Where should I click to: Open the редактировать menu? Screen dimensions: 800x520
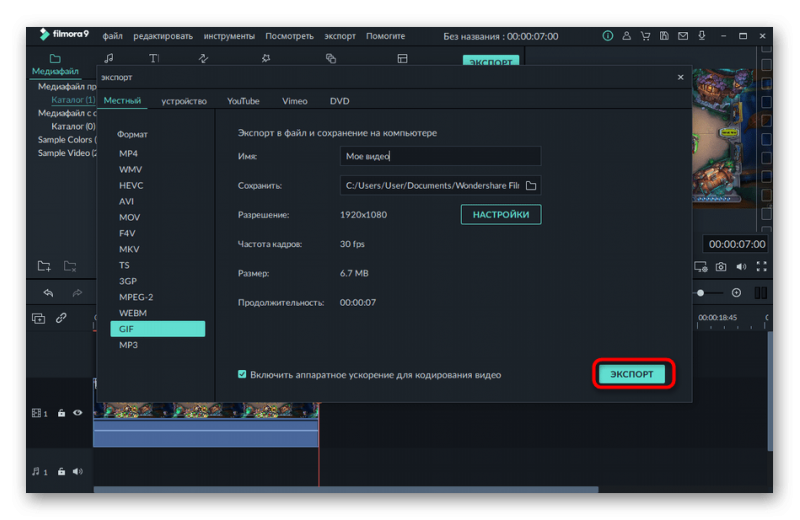pos(163,36)
